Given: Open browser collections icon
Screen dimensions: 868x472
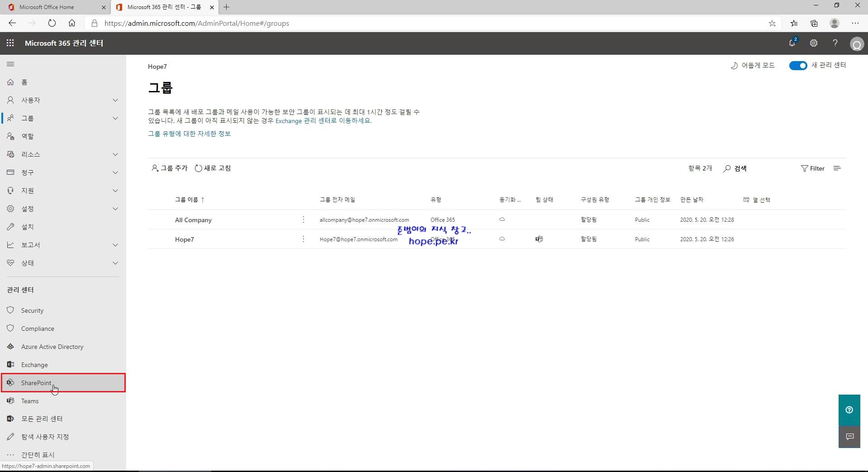Looking at the screenshot, I should (x=814, y=24).
